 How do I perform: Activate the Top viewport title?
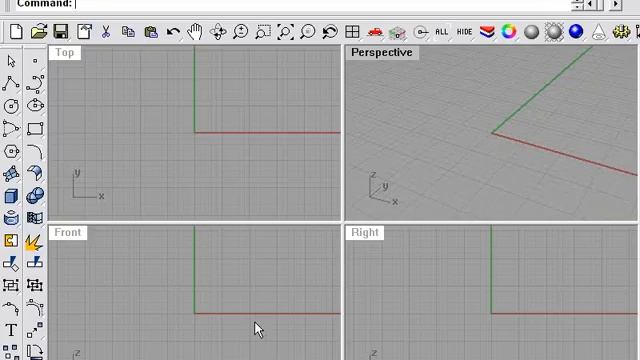click(65, 53)
